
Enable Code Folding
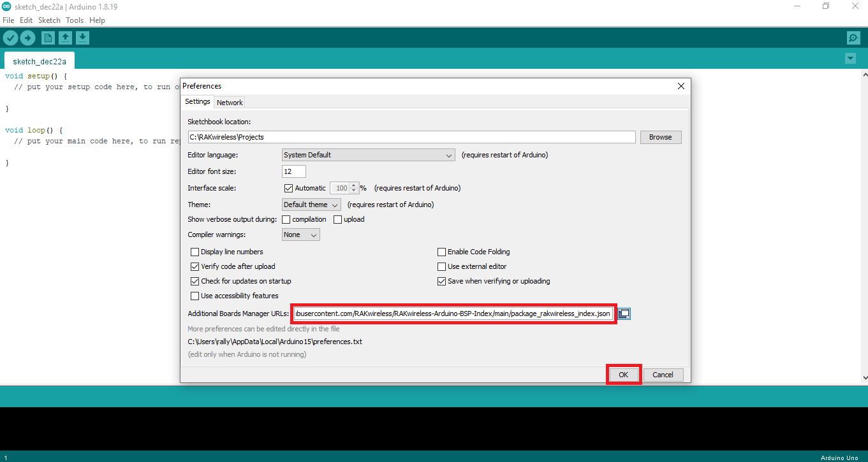[441, 252]
